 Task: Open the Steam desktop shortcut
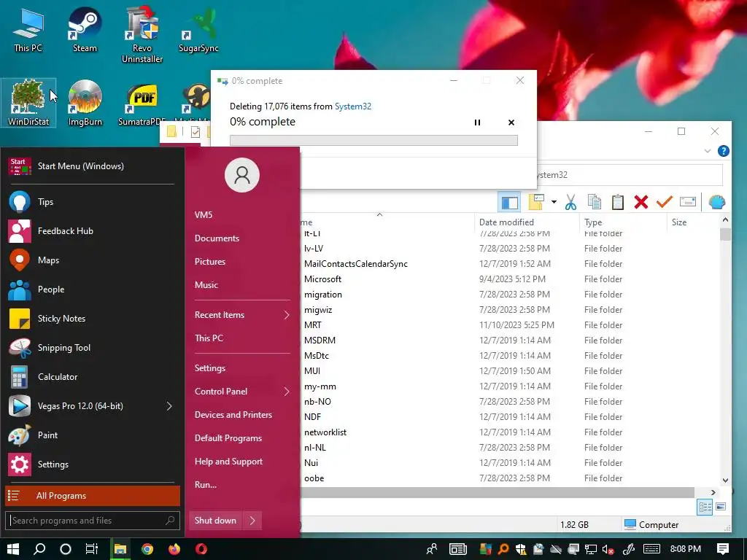[x=85, y=30]
